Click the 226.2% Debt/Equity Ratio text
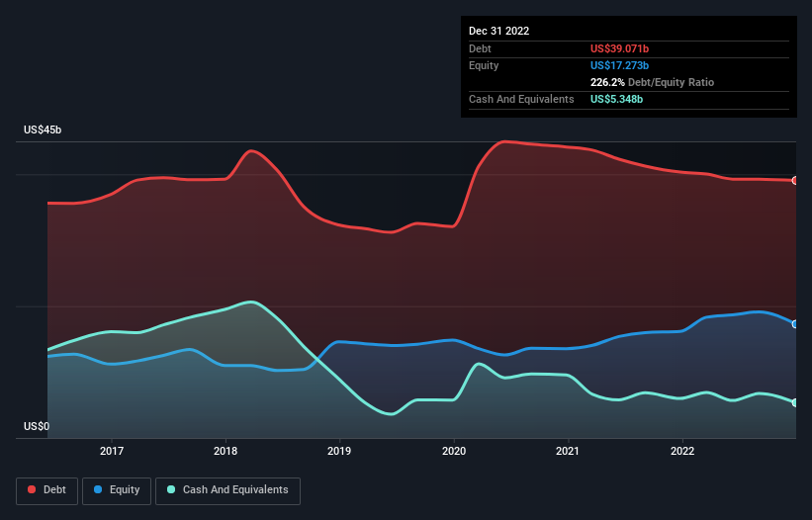Image resolution: width=812 pixels, height=520 pixels. [652, 82]
